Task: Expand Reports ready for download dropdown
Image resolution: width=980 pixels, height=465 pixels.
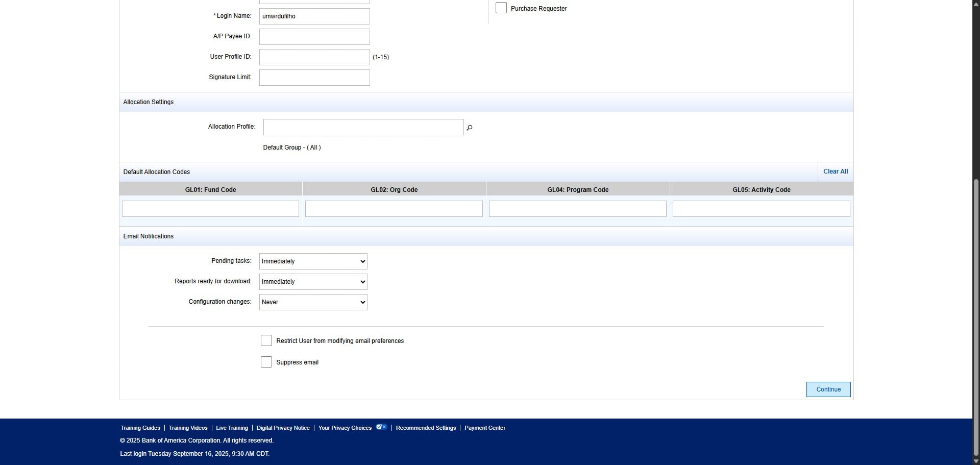Action: point(313,282)
